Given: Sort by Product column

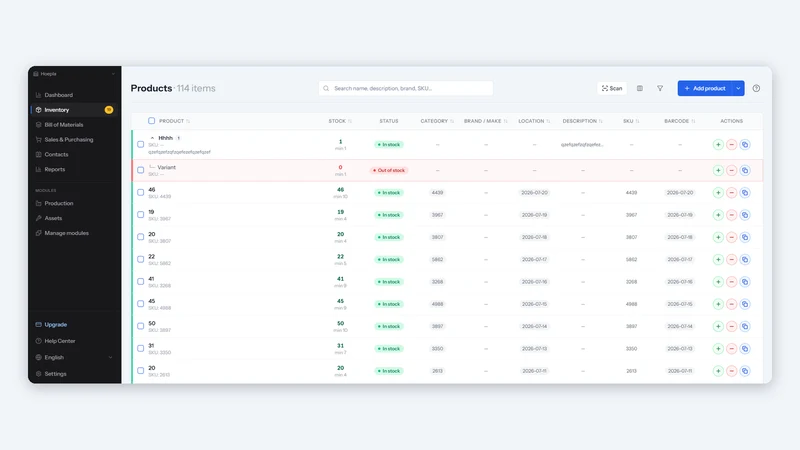Looking at the screenshot, I should tap(174, 121).
